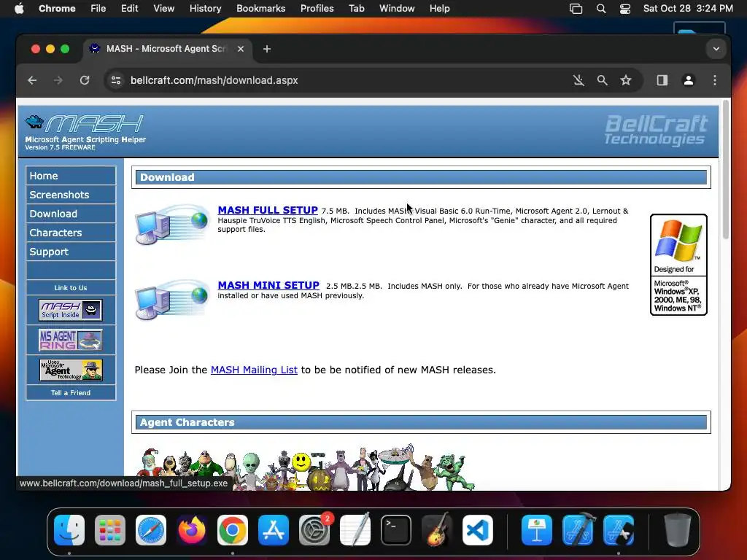Image resolution: width=747 pixels, height=560 pixels.
Task: Click the page vertical scrollbar
Action: (726, 169)
